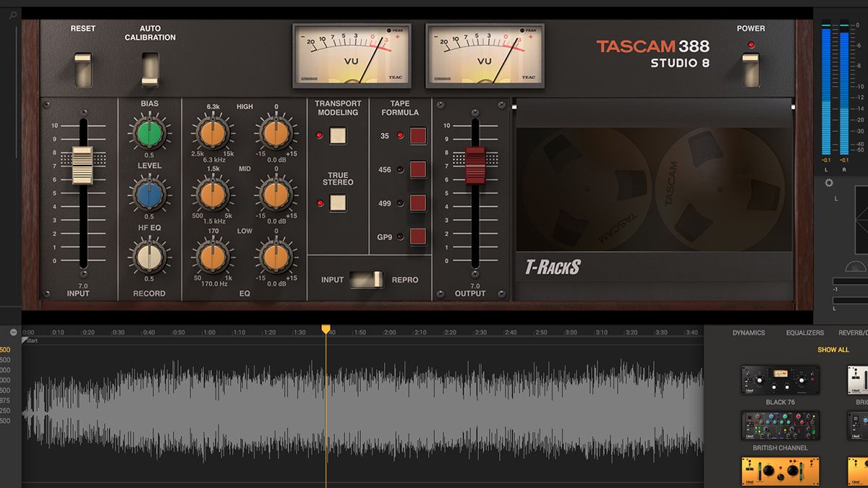The width and height of the screenshot is (868, 488).
Task: Click the 2:00 mark on timeline ruler
Action: pos(390,333)
